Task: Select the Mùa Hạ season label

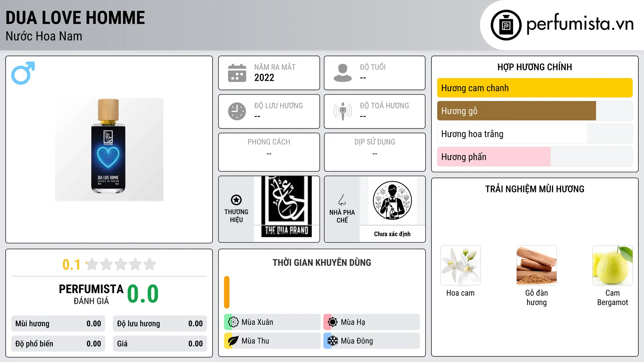Action: tap(353, 322)
